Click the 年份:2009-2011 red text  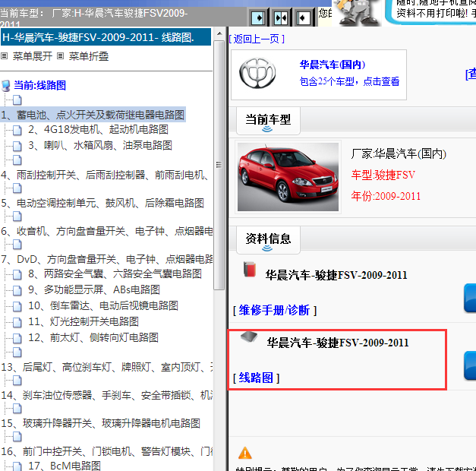click(x=386, y=196)
